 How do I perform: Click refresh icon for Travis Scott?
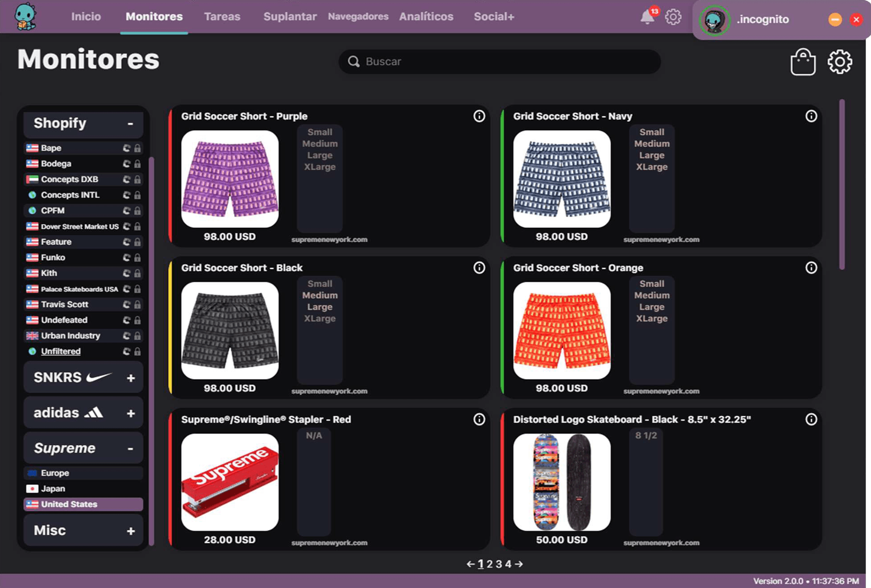coord(127,304)
